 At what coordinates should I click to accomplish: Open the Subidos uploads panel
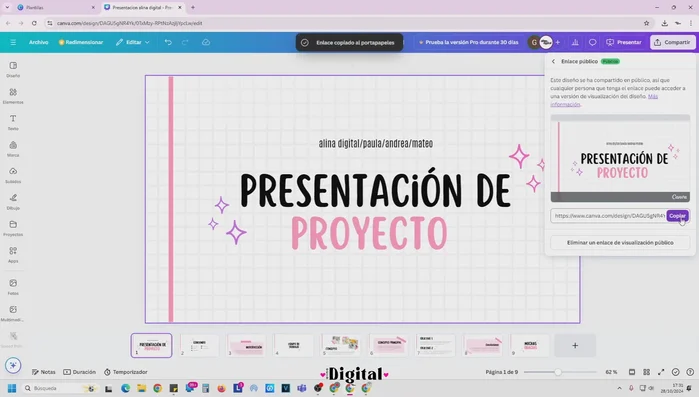click(x=13, y=175)
